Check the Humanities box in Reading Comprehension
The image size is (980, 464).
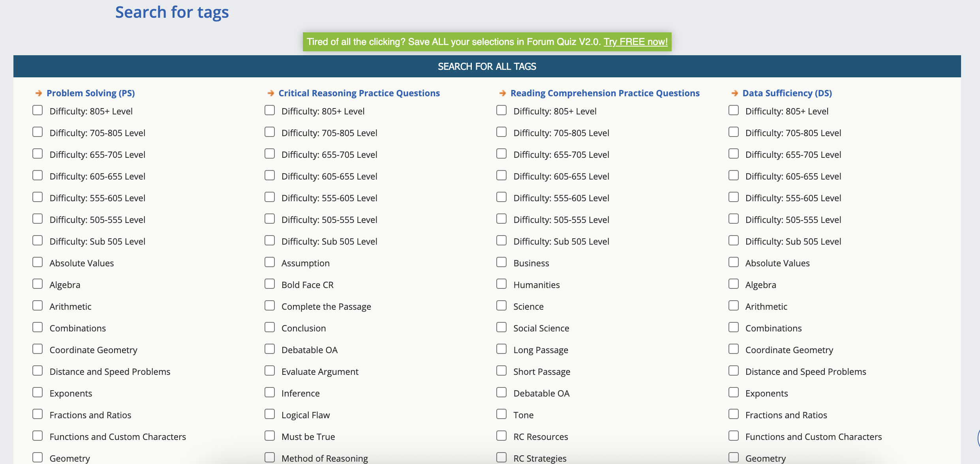coord(501,284)
